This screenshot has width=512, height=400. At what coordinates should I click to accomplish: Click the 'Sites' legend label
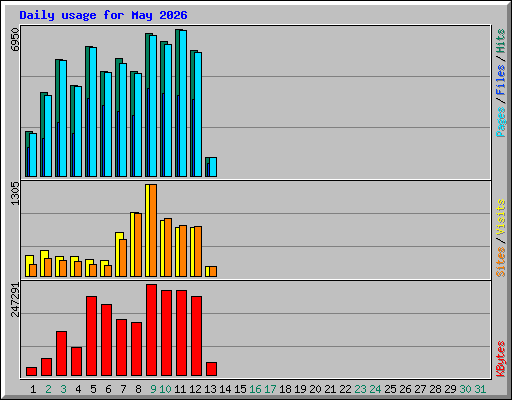click(501, 262)
